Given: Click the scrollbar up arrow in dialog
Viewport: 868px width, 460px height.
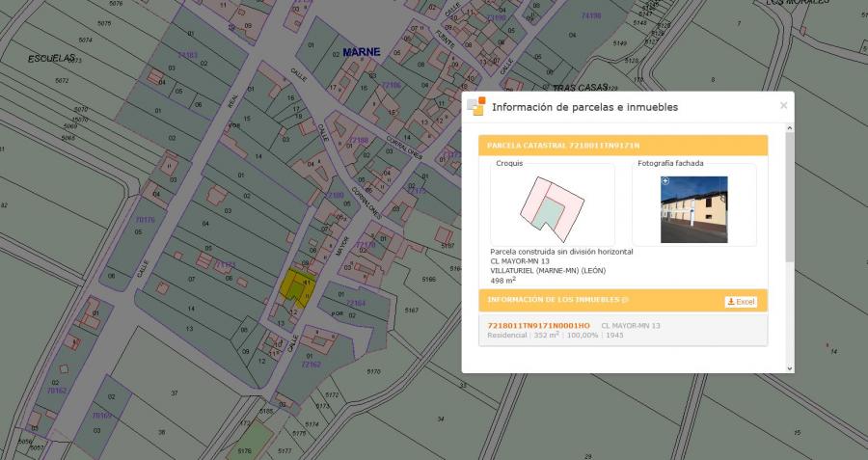Looking at the screenshot, I should click(x=790, y=127).
